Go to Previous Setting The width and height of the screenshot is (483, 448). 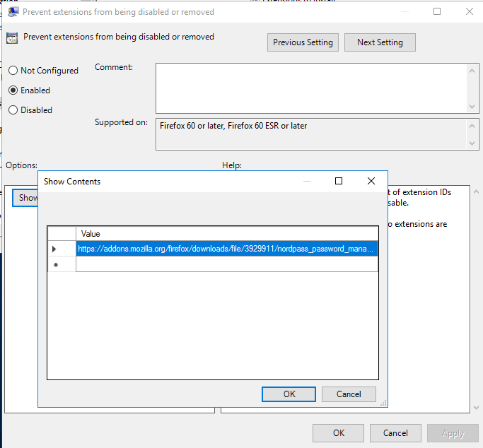(303, 42)
